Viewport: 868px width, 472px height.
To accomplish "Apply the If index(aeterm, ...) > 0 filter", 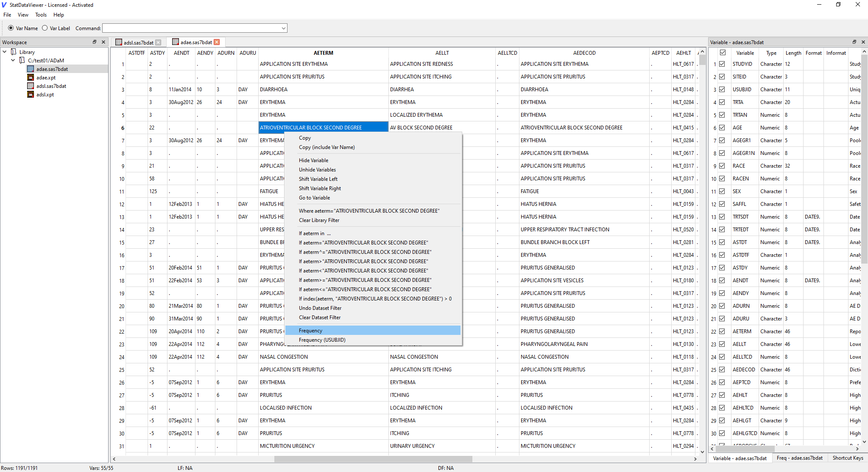I will point(373,299).
